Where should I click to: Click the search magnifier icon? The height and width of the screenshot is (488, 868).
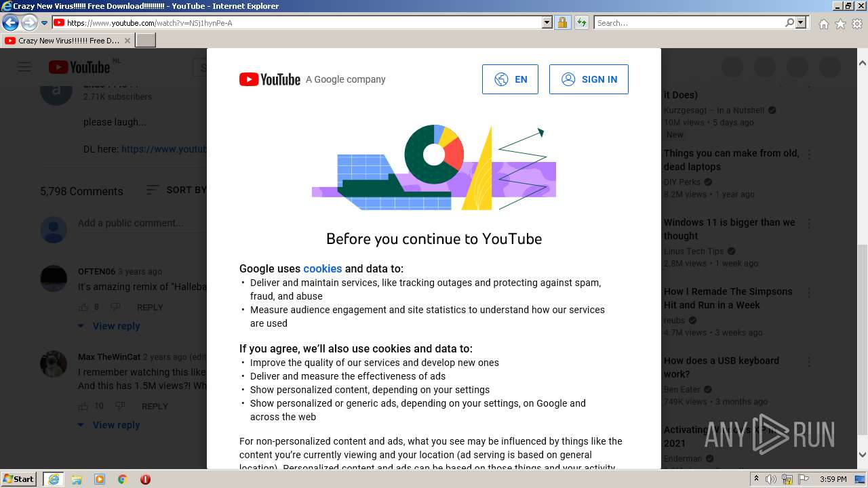[x=789, y=22]
